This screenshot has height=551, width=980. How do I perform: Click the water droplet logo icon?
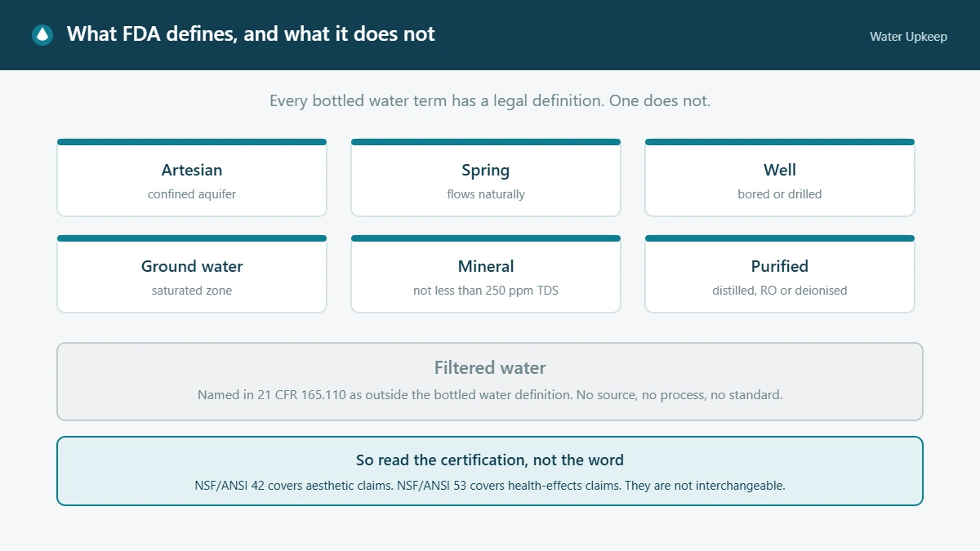[x=42, y=35]
